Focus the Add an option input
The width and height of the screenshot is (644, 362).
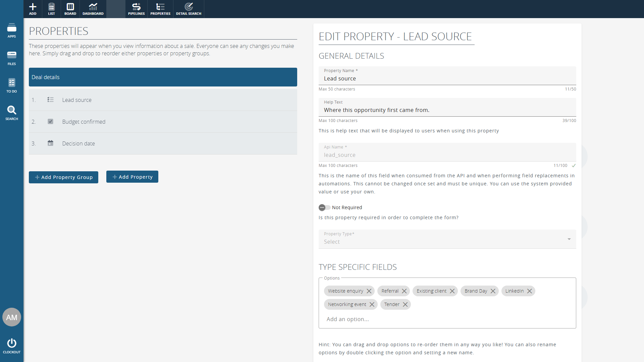[x=447, y=319]
